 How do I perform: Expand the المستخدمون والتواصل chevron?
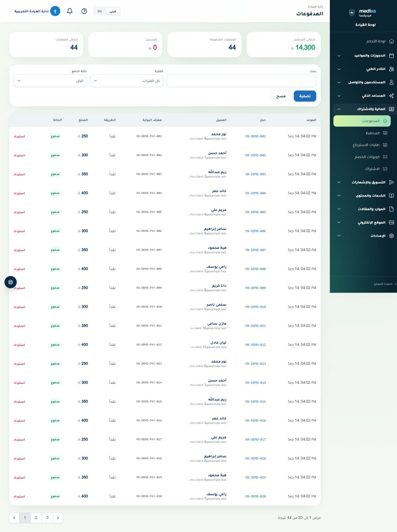339,82
